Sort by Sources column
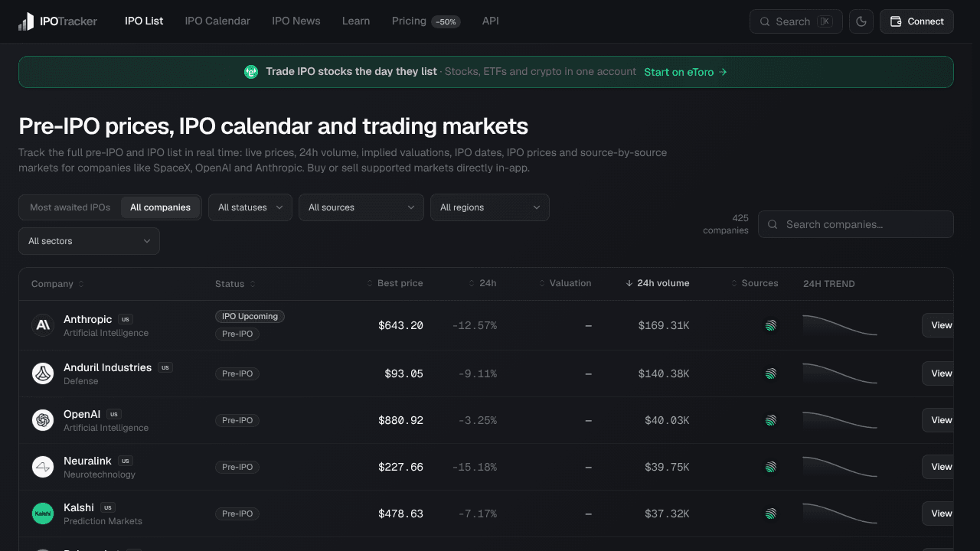 (755, 283)
